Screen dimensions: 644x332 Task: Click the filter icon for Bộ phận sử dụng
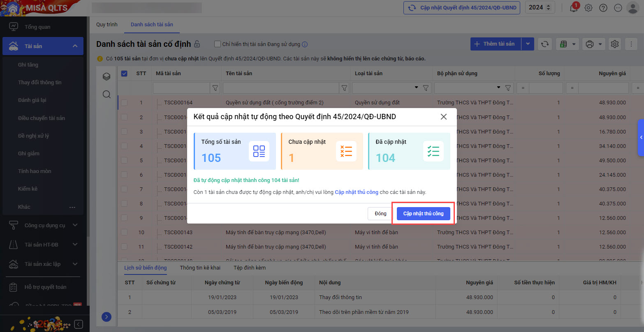tap(508, 88)
